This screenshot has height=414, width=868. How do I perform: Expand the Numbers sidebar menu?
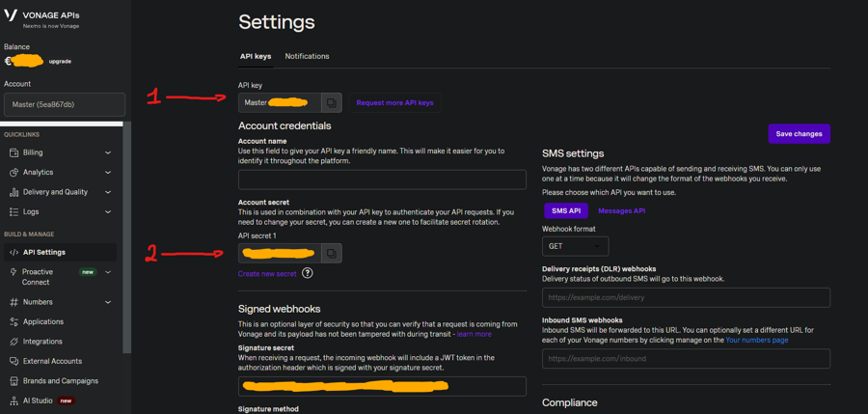[60, 302]
